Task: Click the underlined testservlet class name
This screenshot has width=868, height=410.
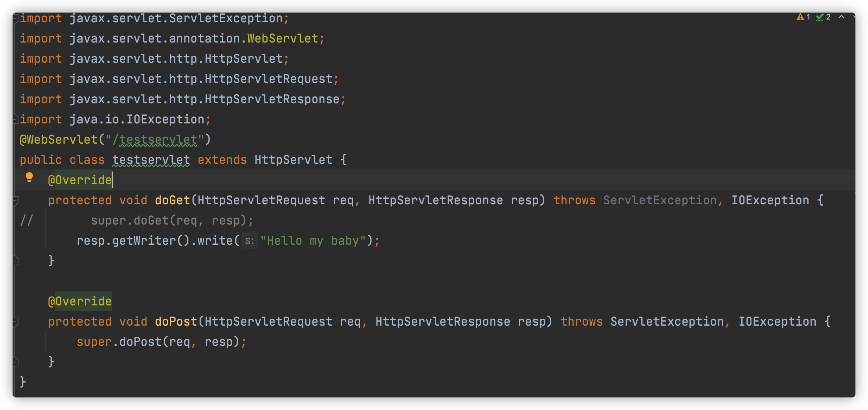Action: point(151,160)
